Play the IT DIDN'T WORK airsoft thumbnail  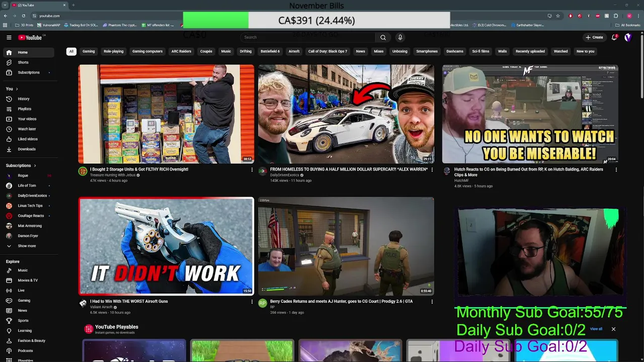(166, 246)
